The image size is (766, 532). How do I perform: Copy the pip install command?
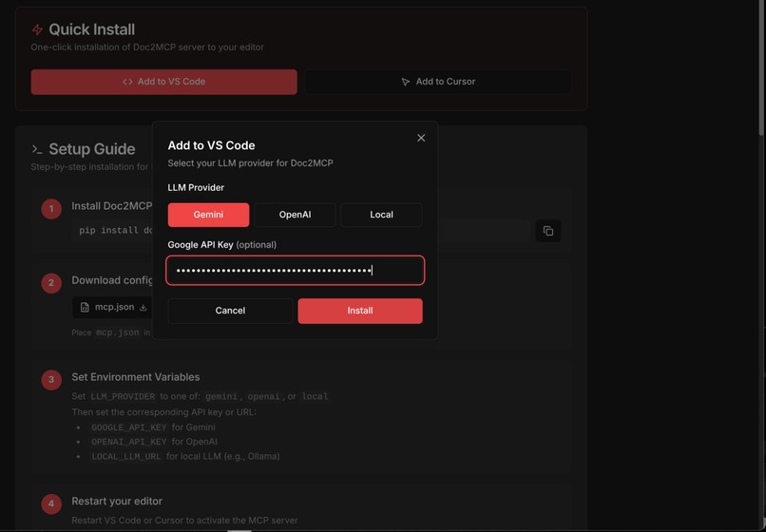tap(548, 231)
